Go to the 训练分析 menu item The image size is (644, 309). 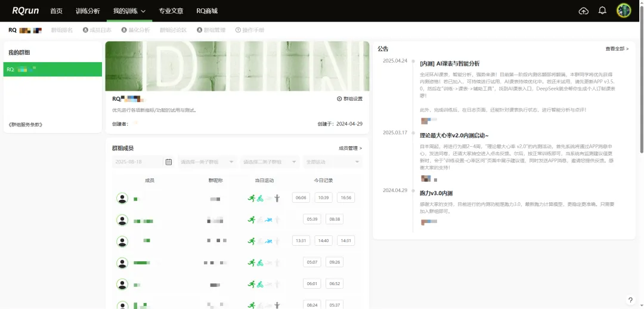click(x=88, y=11)
